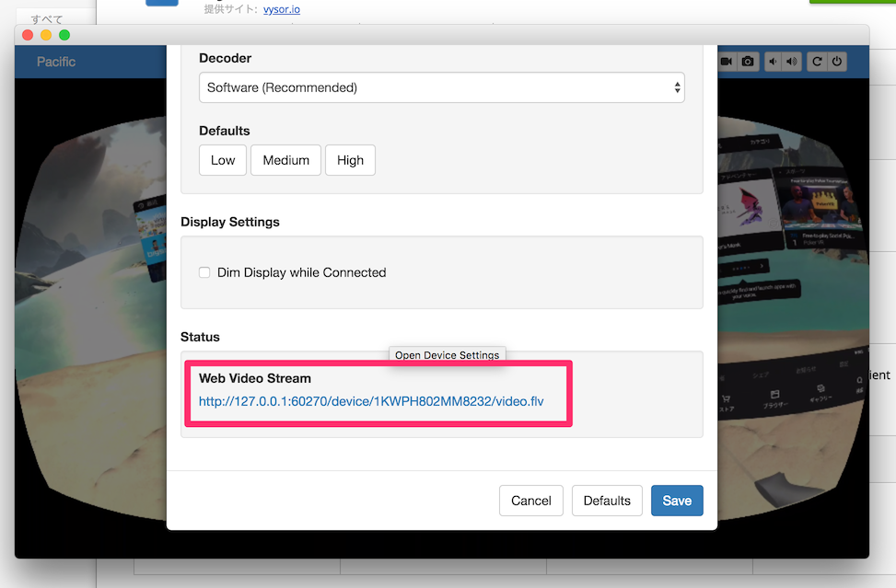Open the Decoder dropdown showing Software (Recommended)

point(442,87)
